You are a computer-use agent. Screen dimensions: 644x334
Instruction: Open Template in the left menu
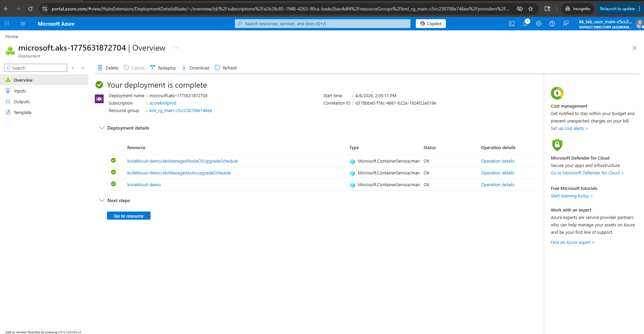pos(44,112)
